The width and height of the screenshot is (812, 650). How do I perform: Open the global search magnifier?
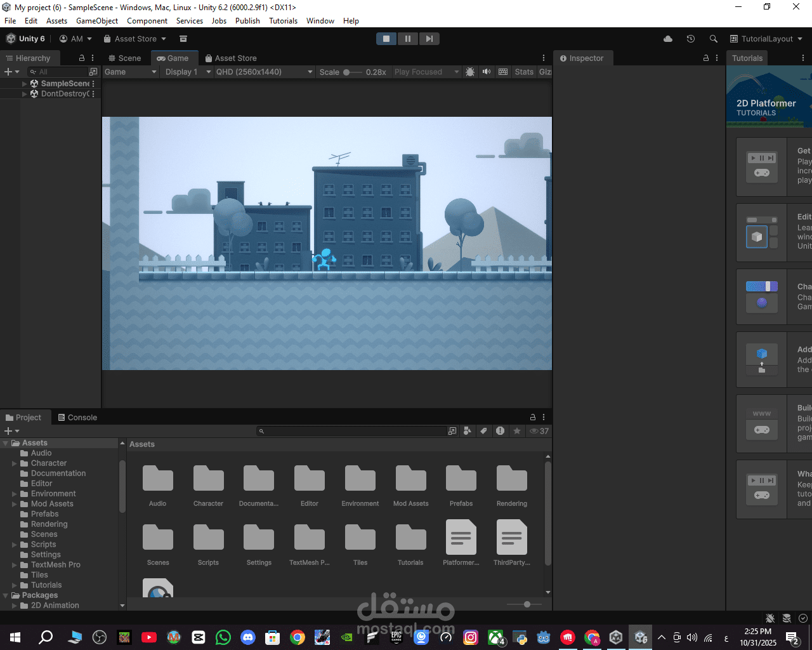(x=714, y=39)
